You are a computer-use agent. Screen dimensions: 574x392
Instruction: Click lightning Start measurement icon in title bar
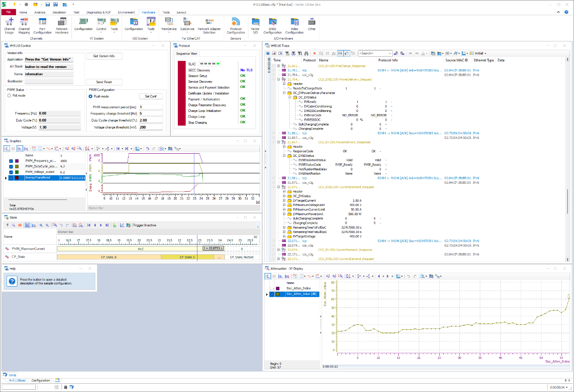pos(14,4)
